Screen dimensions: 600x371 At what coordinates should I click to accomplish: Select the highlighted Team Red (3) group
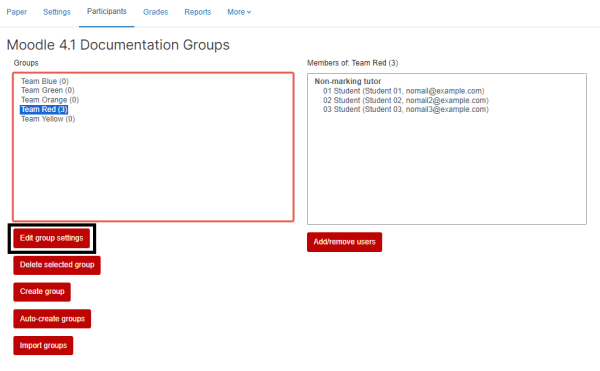[44, 109]
